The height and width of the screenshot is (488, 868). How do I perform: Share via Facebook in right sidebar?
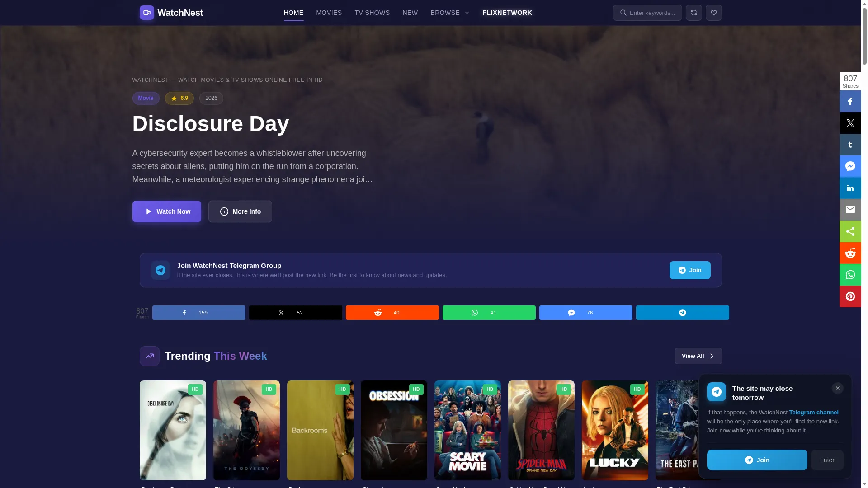[850, 101]
